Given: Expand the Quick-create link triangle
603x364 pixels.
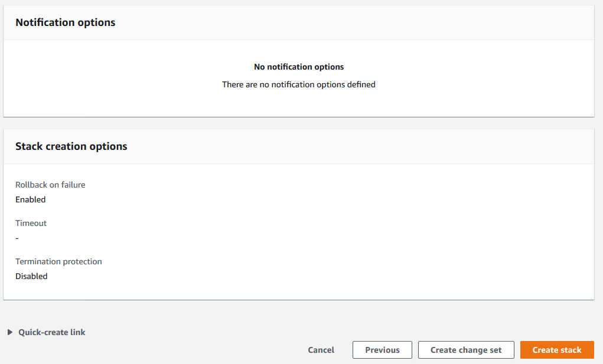Looking at the screenshot, I should tap(10, 332).
